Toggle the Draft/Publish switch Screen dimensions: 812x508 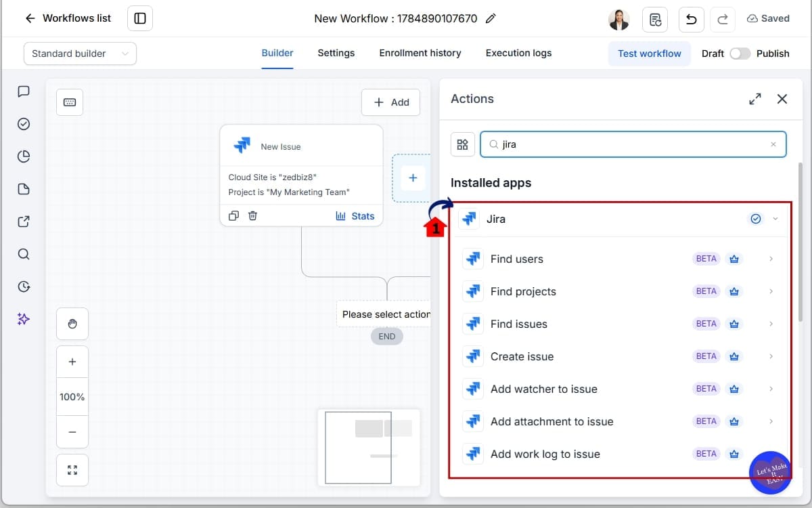point(740,54)
